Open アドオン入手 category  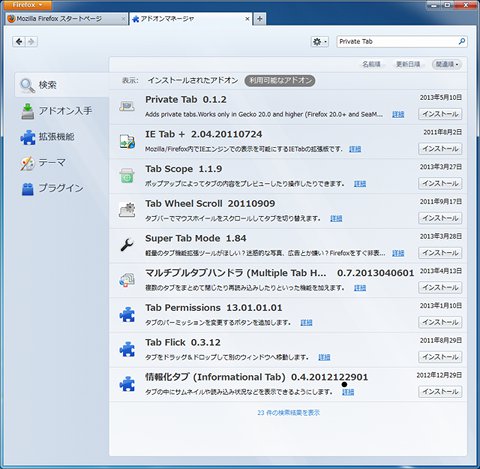click(x=62, y=111)
